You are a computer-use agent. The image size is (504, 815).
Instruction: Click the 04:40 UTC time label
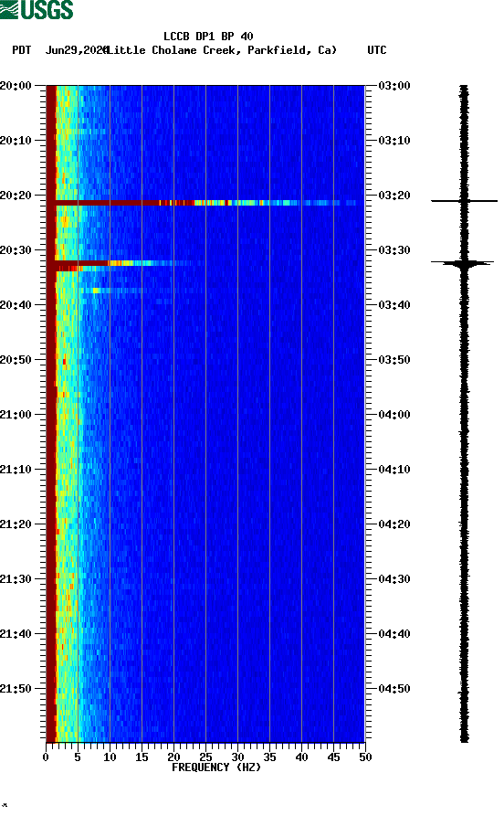(x=394, y=634)
